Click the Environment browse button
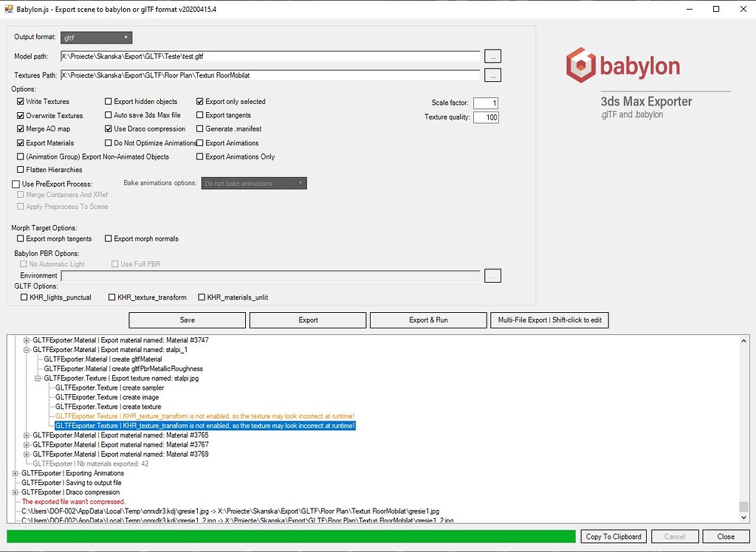This screenshot has height=552, width=756. (x=492, y=275)
